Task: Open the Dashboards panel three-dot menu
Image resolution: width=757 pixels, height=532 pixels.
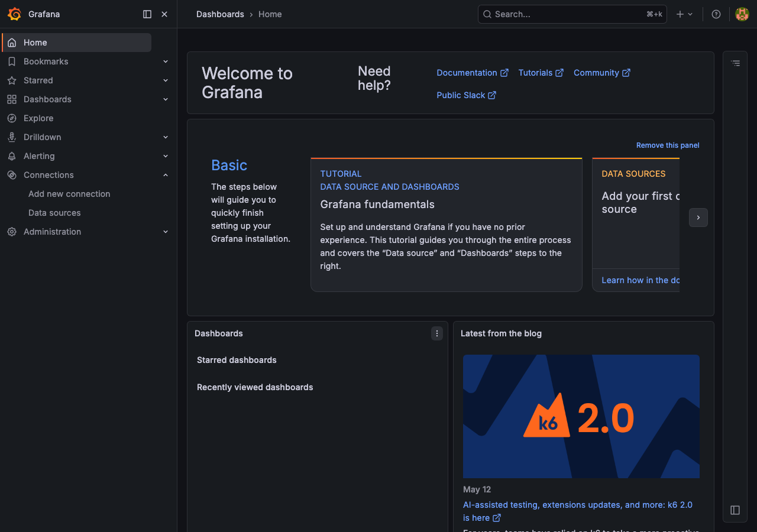Action: [x=437, y=334]
